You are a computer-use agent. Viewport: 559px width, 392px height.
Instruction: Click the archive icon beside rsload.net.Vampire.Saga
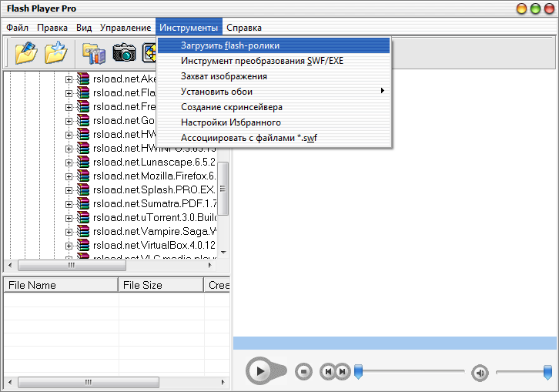pyautogui.click(x=83, y=232)
